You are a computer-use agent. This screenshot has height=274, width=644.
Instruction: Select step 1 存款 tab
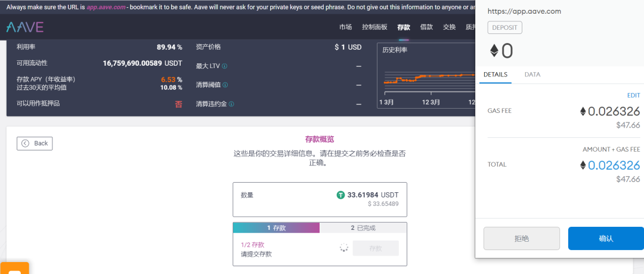(276, 228)
